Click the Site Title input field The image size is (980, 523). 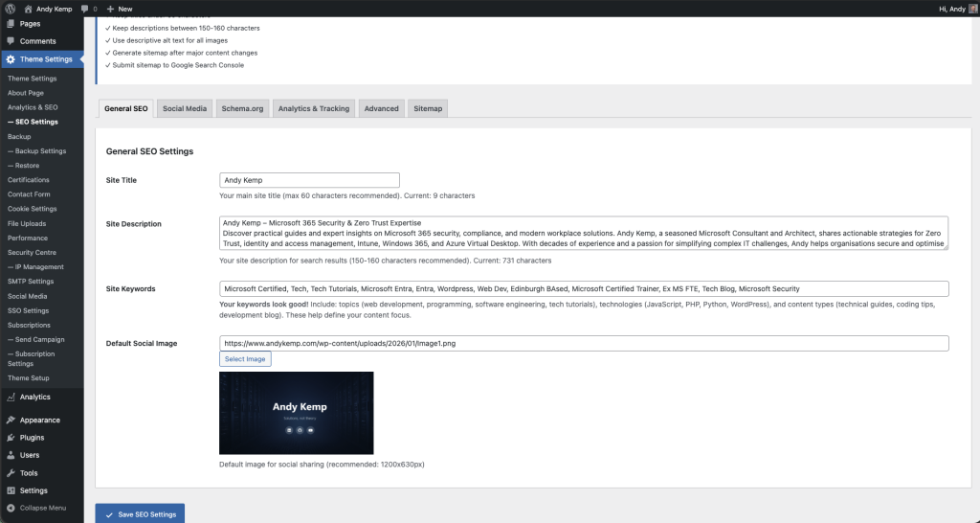309,180
